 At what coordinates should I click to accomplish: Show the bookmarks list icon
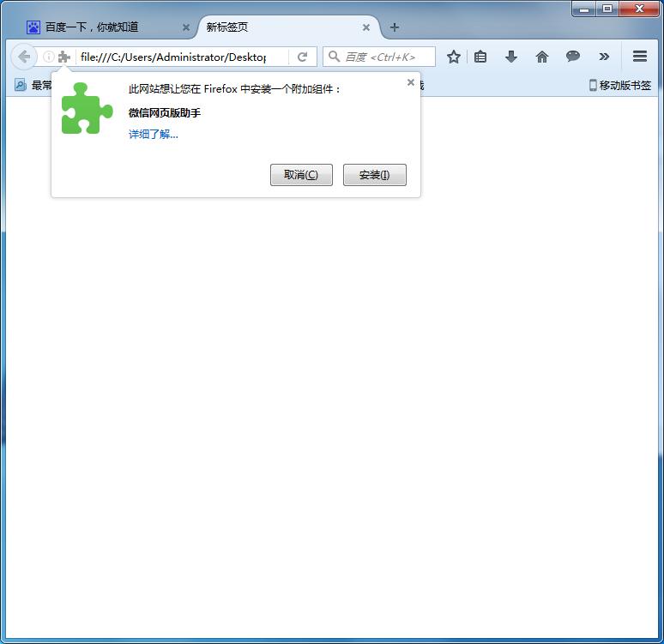click(480, 57)
